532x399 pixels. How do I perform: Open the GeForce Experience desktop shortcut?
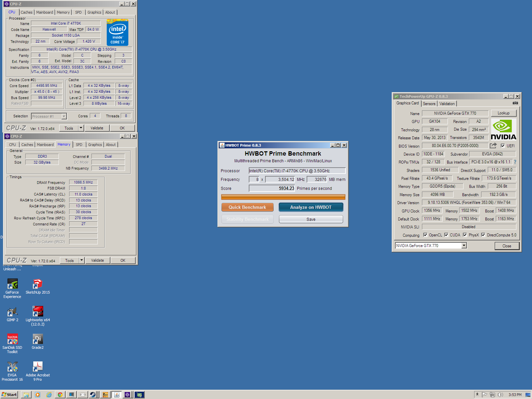pyautogui.click(x=12, y=288)
